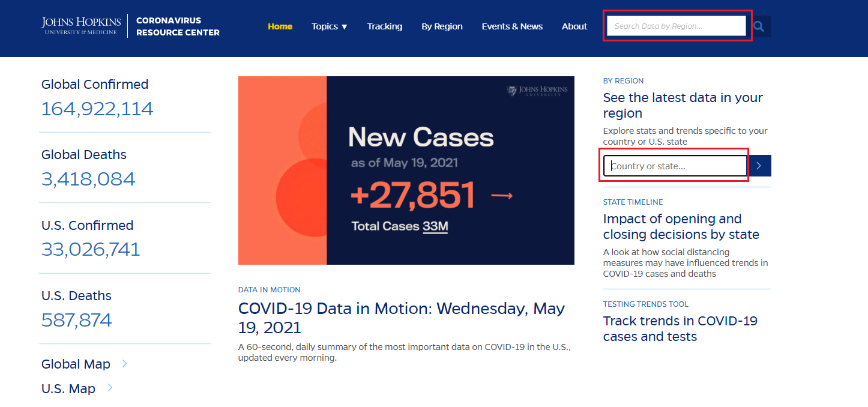
Task: Click the U.S. Confirmed count 33,026,741
Action: 91,249
